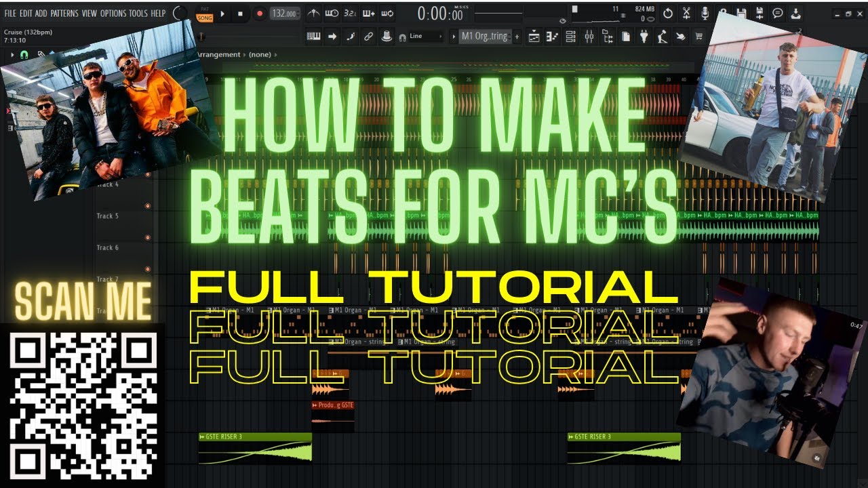Toggle step editing mode arrow
868x488 pixels.
pos(332,37)
